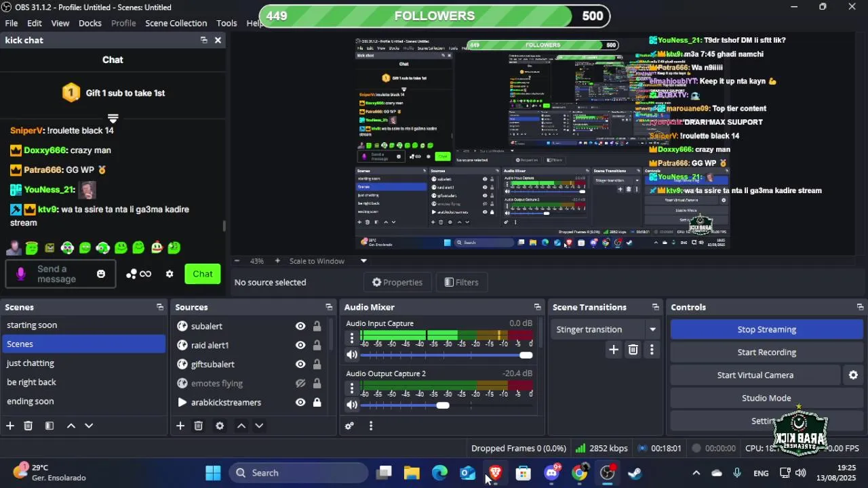The width and height of the screenshot is (868, 488).
Task: Click Send a message input field
Action: (x=60, y=274)
